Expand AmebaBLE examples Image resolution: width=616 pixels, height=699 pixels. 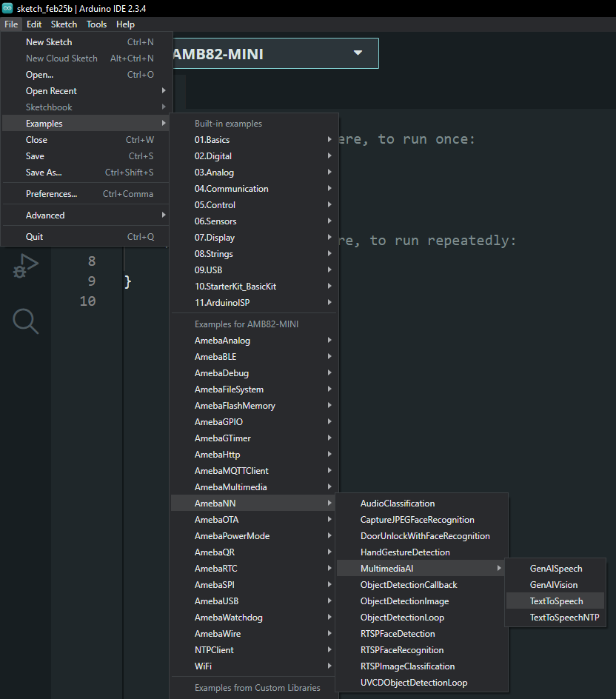(254, 357)
